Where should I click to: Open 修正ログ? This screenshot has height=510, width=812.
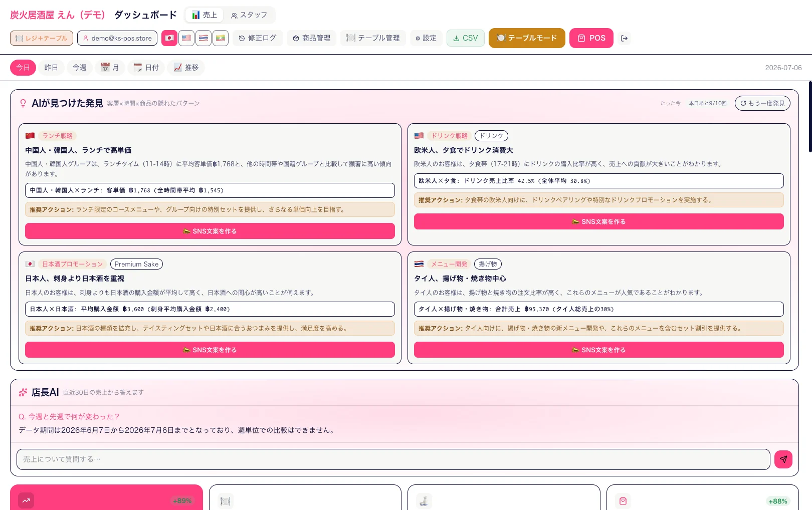[x=258, y=38]
